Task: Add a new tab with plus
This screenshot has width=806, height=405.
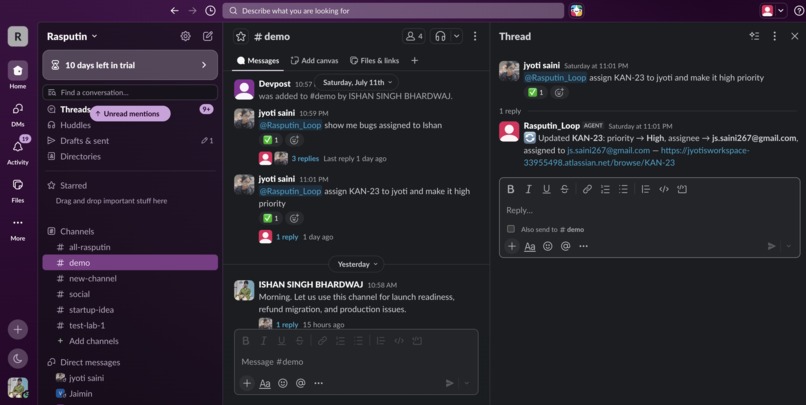Action: pyautogui.click(x=414, y=61)
